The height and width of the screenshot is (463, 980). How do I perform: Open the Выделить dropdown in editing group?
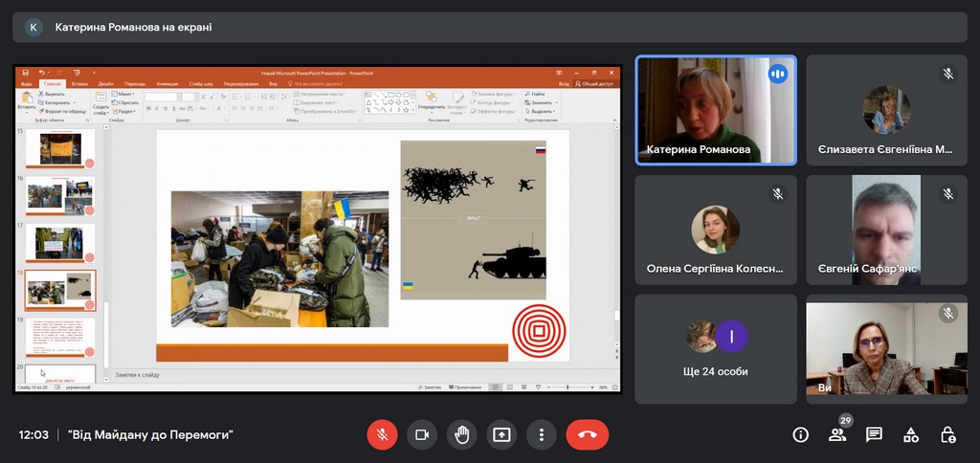(541, 111)
